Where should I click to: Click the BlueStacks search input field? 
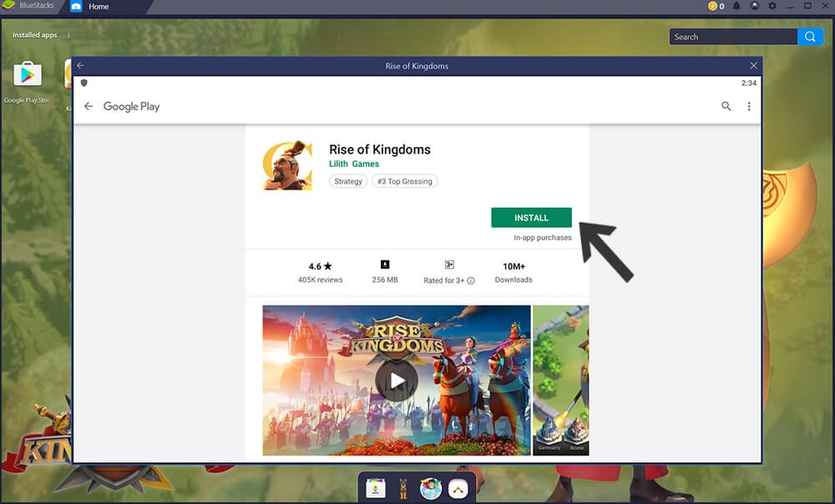point(733,37)
